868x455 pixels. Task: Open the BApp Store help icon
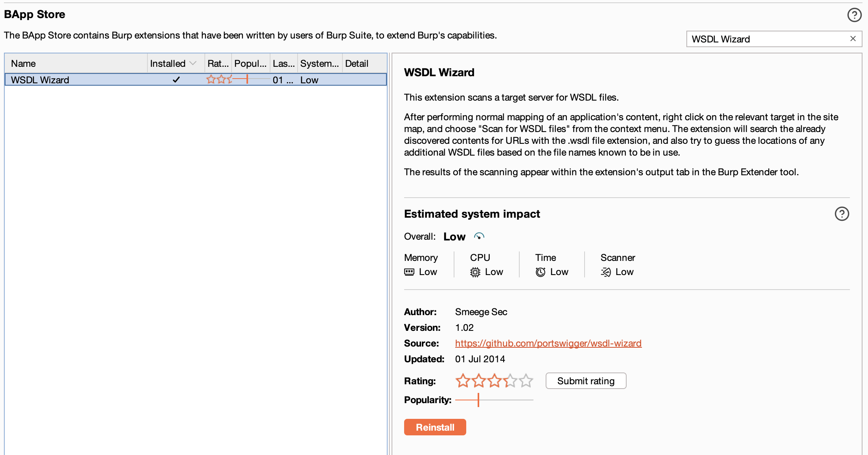pyautogui.click(x=854, y=15)
